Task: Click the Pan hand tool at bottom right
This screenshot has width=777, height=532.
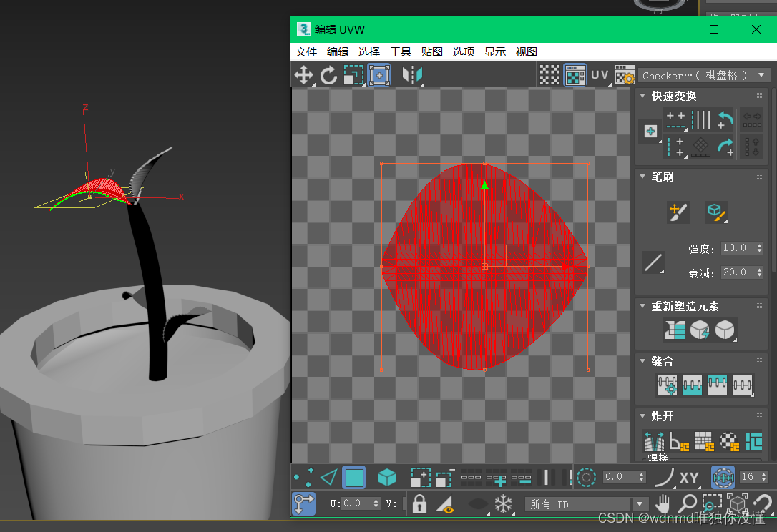Action: click(663, 503)
